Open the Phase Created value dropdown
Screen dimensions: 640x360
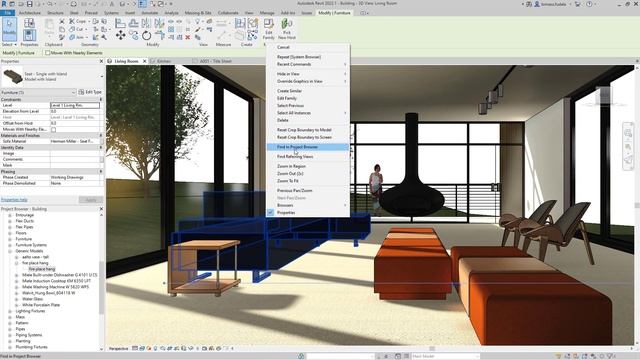[75, 178]
